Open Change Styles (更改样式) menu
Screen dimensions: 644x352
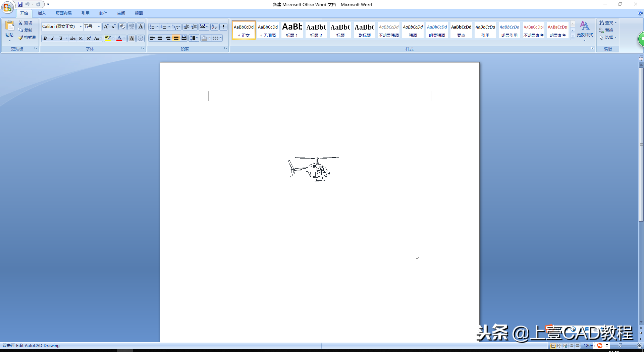tap(585, 30)
